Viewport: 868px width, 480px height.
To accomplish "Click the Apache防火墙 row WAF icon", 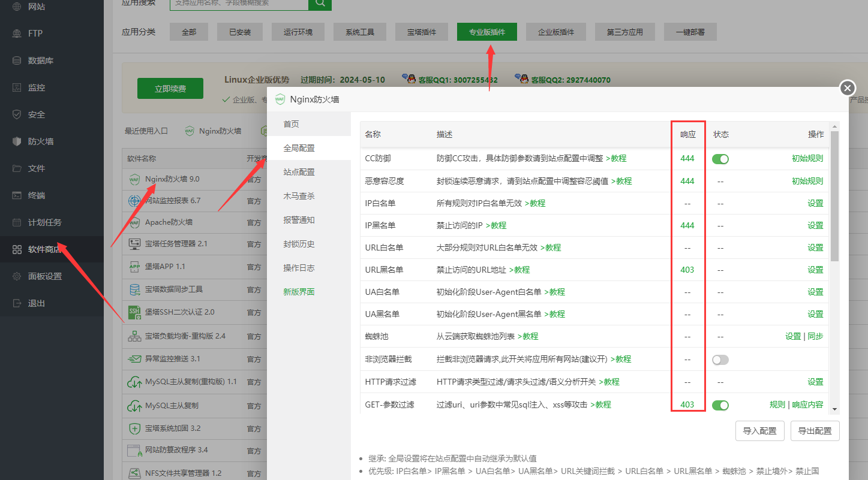I will click(x=134, y=222).
